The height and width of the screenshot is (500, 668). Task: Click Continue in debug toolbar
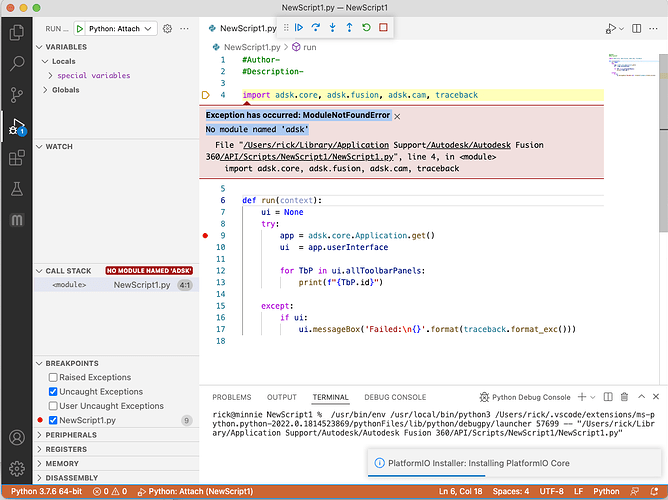(299, 28)
